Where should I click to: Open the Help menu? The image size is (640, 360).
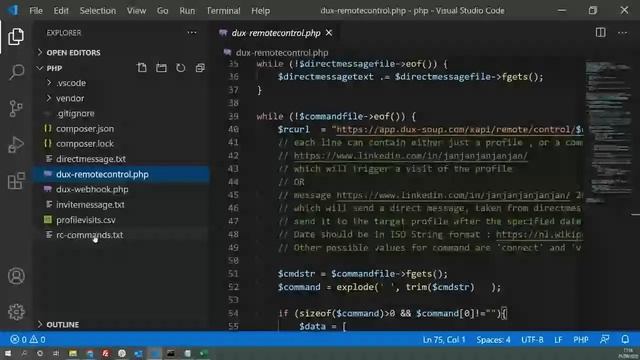(260, 11)
